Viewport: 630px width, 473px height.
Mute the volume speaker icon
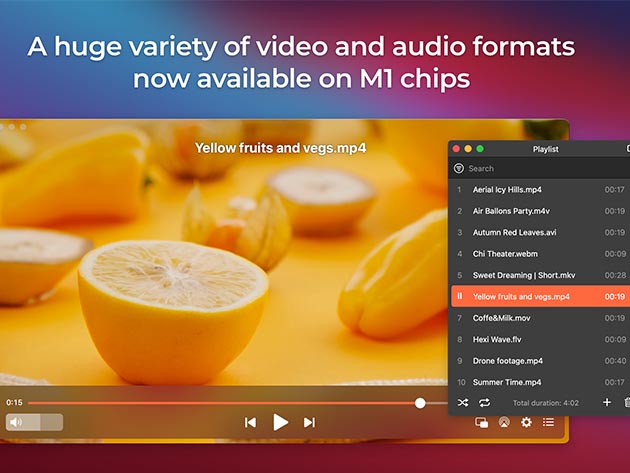[16, 422]
